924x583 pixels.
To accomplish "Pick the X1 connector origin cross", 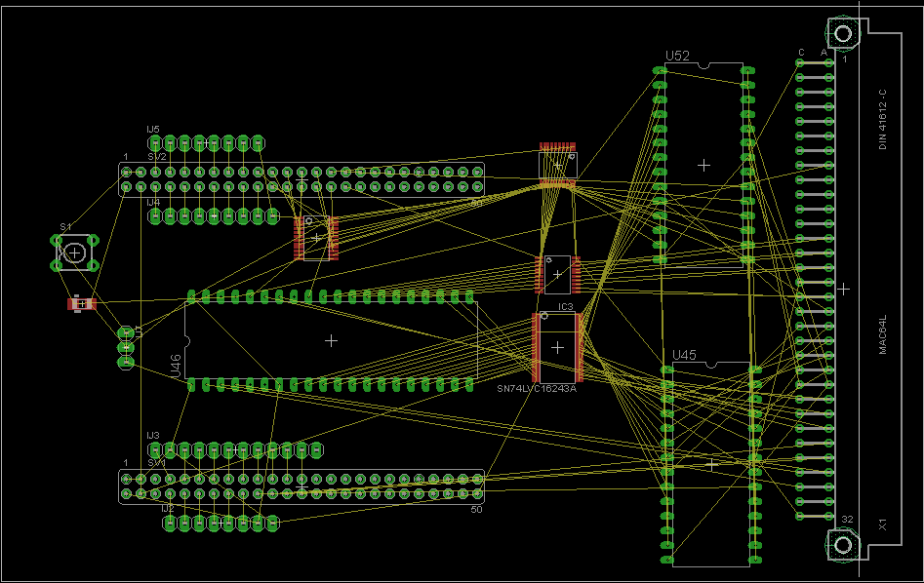I will (x=843, y=289).
